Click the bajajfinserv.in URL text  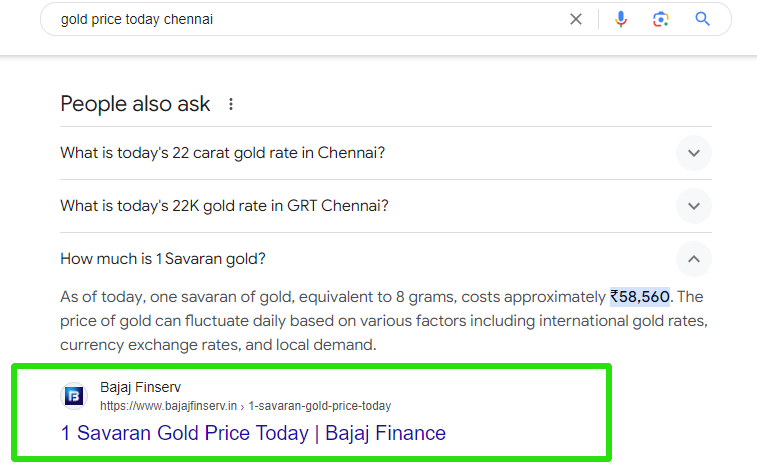168,406
